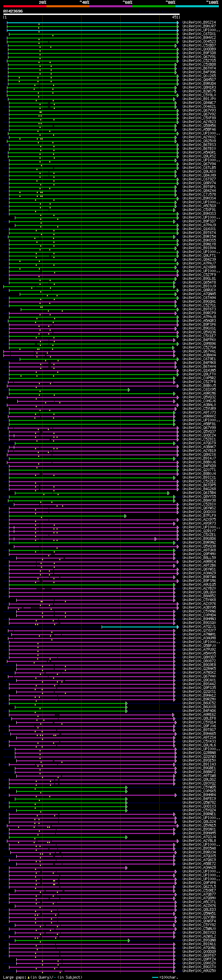Click the UniRef100_A5AGR1 label
The image size is (222, 980).
tap(199, 153)
